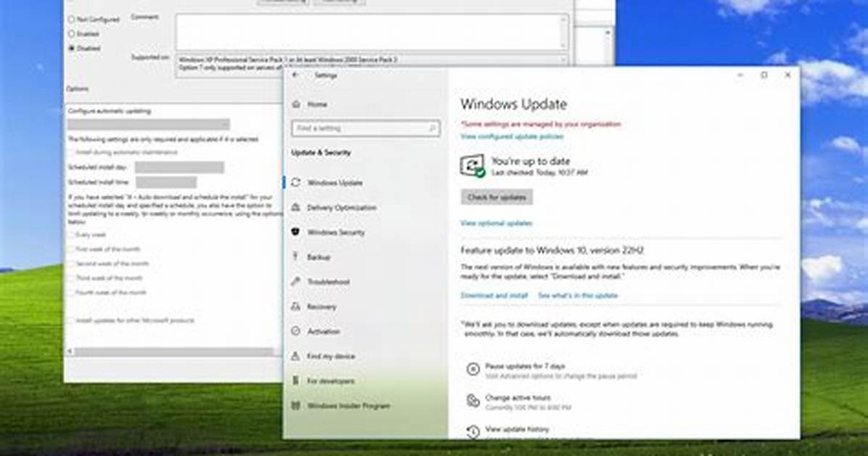The image size is (868, 456).
Task: Select Not Configured radio in policy window
Action: tap(71, 20)
